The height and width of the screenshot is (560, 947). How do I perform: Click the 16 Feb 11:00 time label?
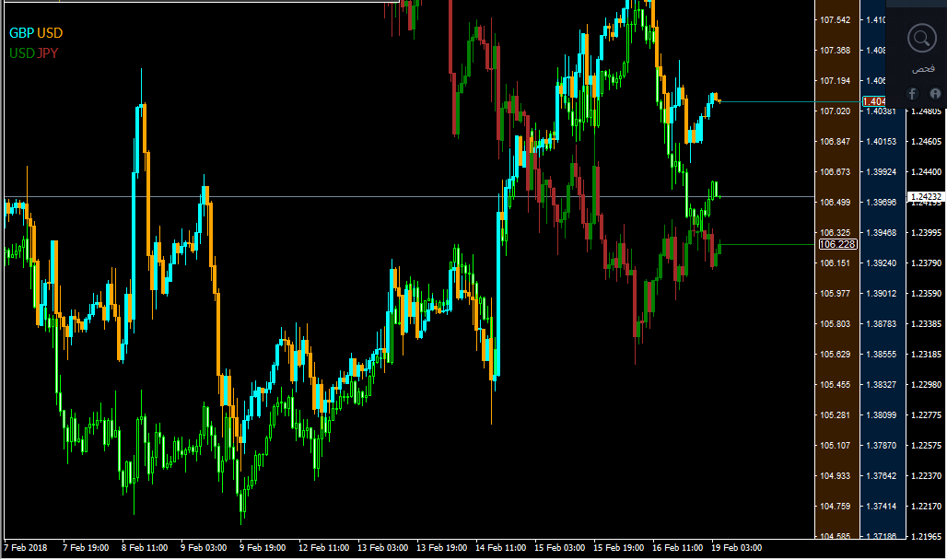[678, 548]
